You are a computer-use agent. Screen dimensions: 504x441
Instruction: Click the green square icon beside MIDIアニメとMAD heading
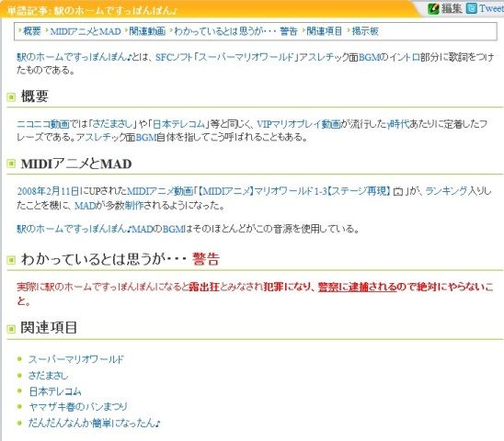(11, 164)
